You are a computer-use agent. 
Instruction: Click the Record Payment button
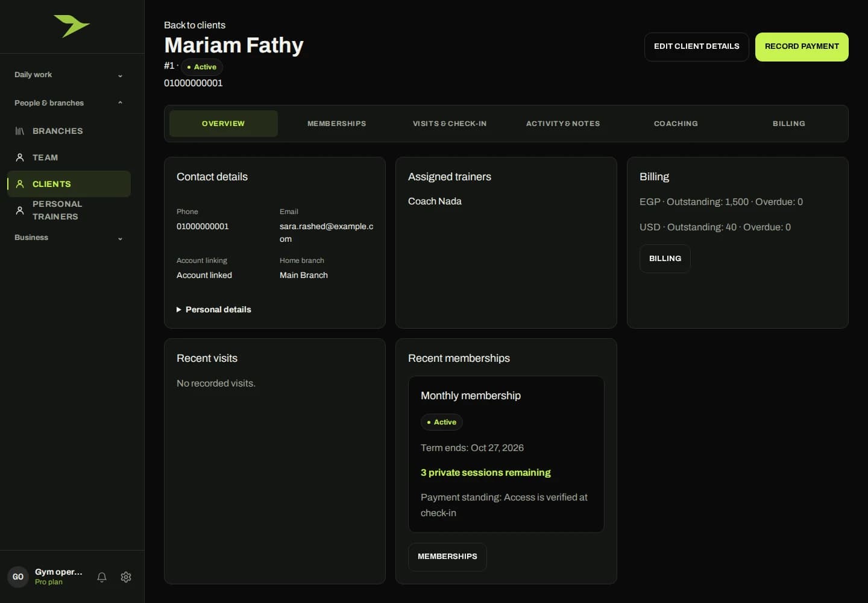(x=802, y=47)
